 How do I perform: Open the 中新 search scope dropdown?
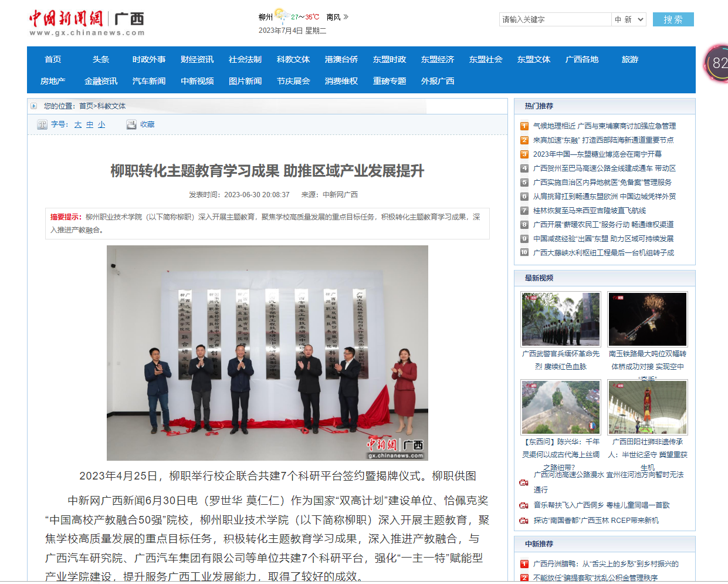point(629,19)
